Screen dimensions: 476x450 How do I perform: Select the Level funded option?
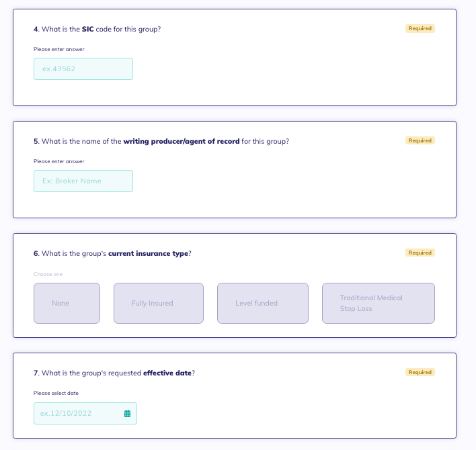(263, 303)
